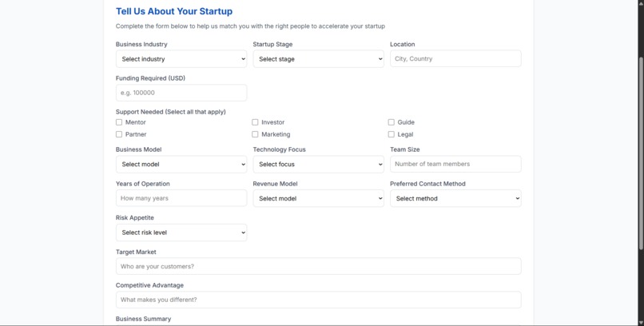Image resolution: width=644 pixels, height=326 pixels.
Task: Expand the Startup Stage selector
Action: [x=318, y=59]
